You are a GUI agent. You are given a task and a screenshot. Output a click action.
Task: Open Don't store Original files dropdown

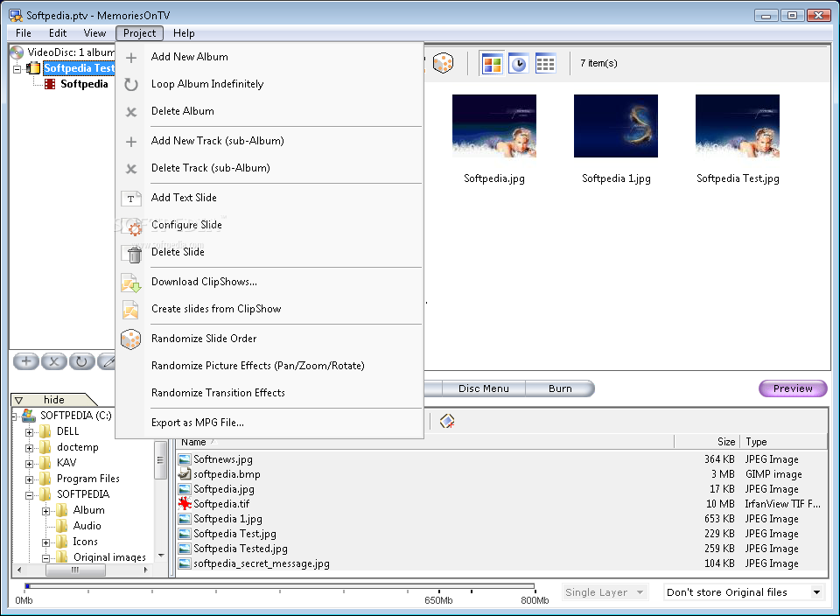click(x=744, y=592)
